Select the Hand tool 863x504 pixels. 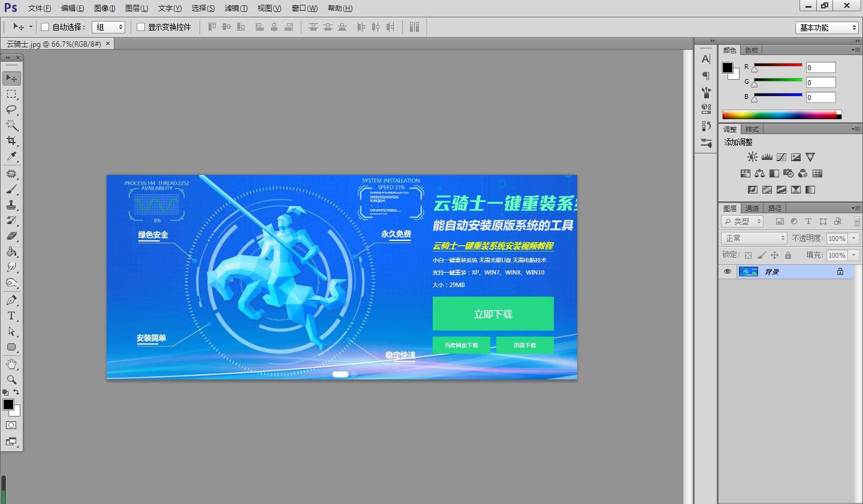tap(11, 364)
